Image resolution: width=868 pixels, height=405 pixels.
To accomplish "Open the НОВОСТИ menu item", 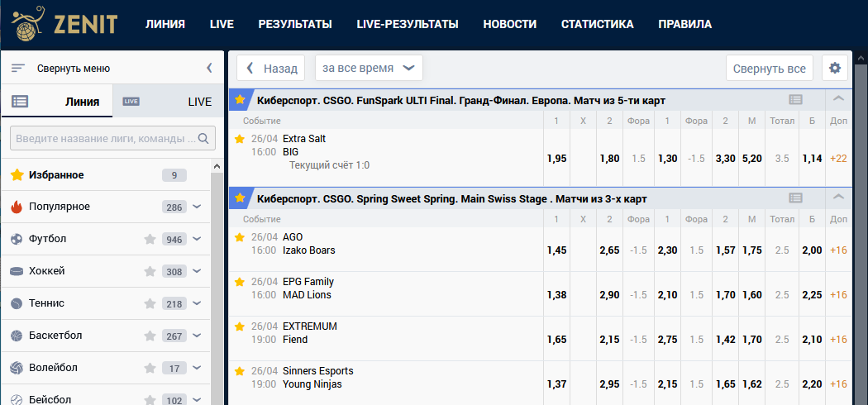I will pyautogui.click(x=510, y=24).
